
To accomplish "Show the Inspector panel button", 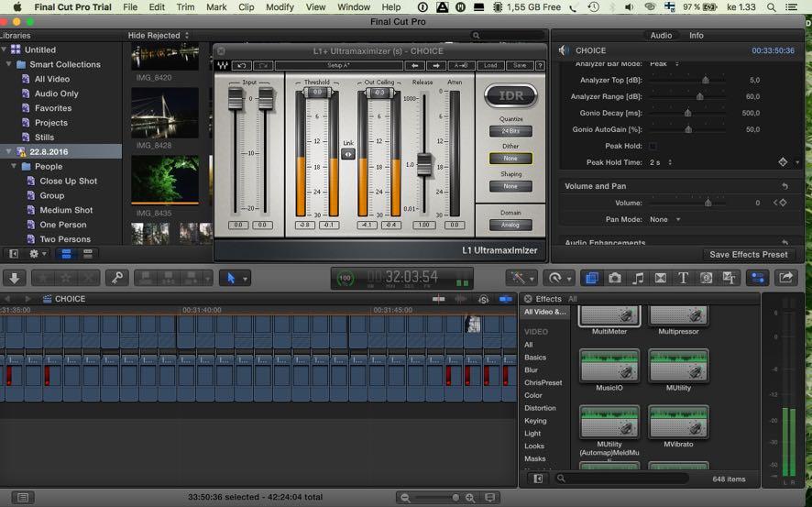I will pyautogui.click(x=758, y=278).
